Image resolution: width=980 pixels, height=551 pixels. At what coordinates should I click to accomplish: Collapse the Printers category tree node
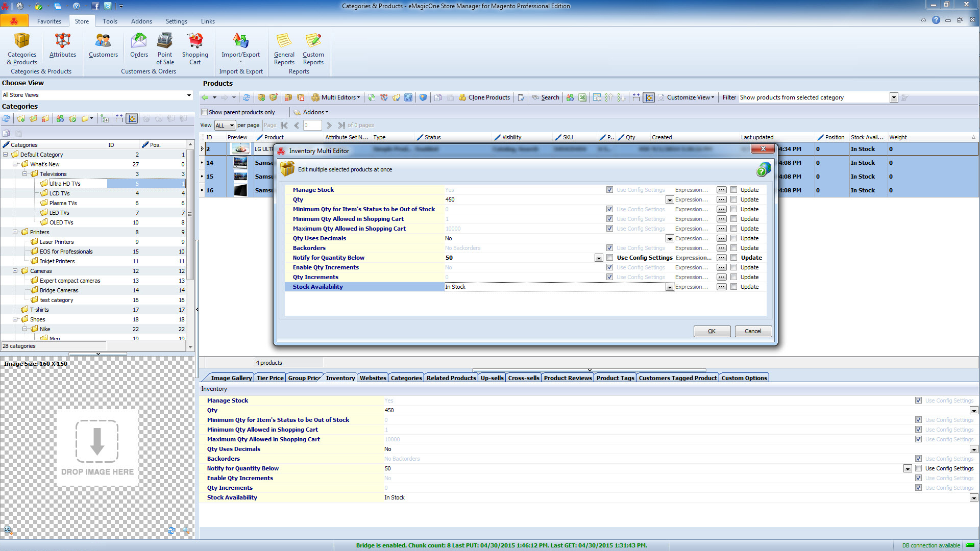tap(15, 232)
